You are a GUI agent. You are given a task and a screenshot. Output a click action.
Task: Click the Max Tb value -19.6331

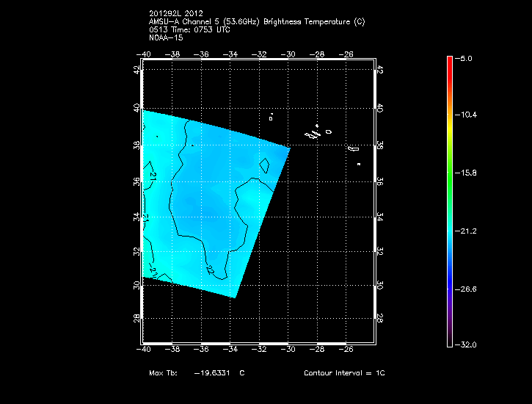pos(216,373)
